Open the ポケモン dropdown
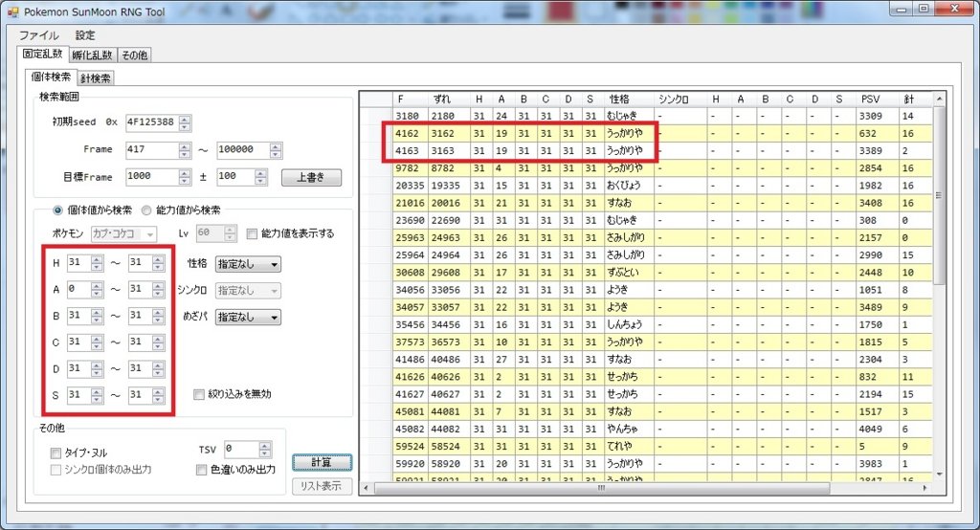980x530 pixels. coord(123,233)
